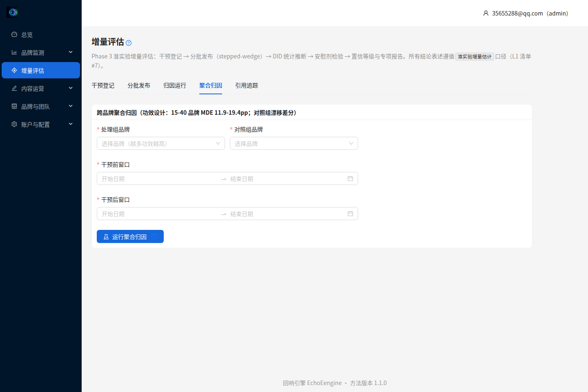Click the crosshair icon beside 增量评估
The width and height of the screenshot is (588, 392).
[x=14, y=71]
